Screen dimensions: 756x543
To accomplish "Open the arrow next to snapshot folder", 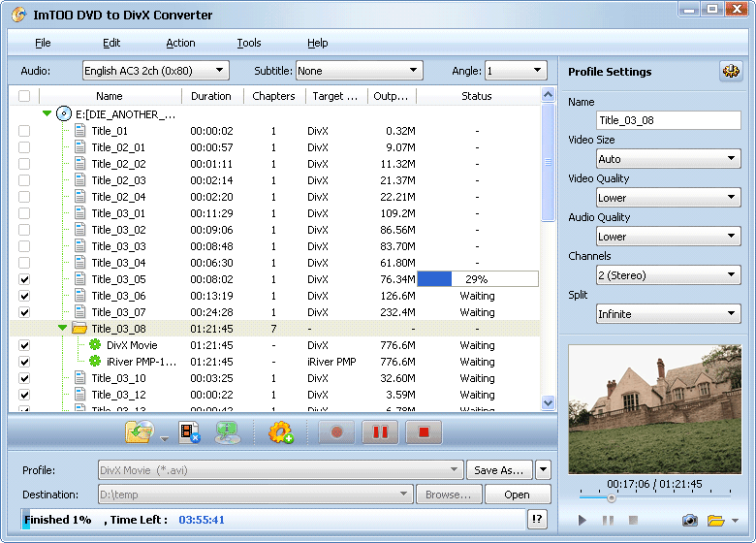I will (735, 521).
